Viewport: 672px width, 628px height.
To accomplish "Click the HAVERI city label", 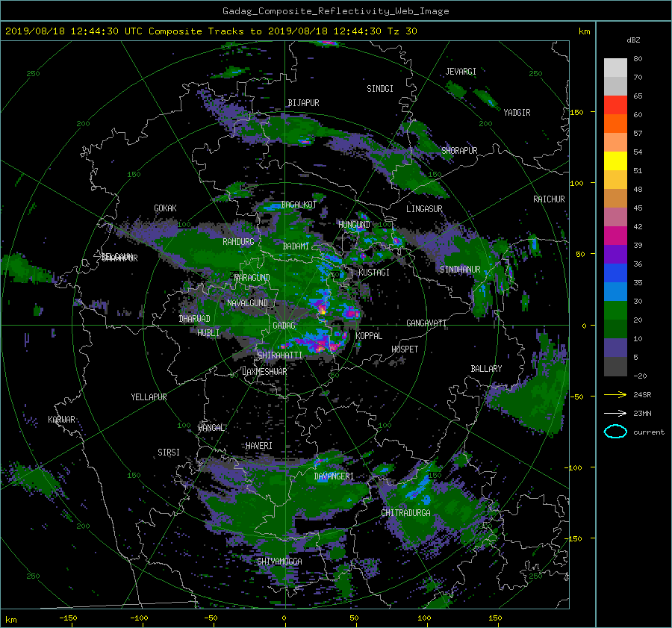I will [x=259, y=446].
